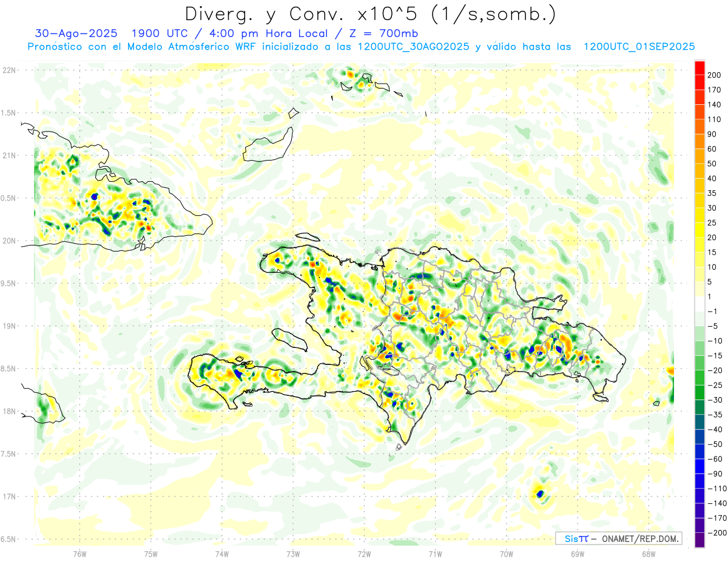
Task: Click the longitude label '69W'
Action: pyautogui.click(x=577, y=554)
